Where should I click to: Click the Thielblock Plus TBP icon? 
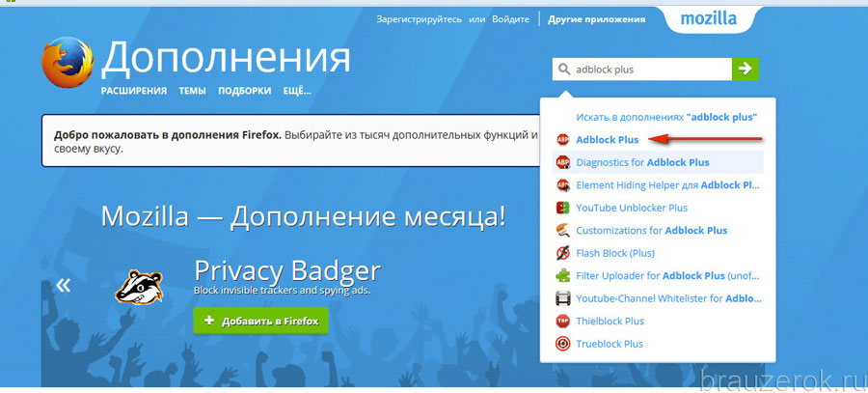pos(562,321)
